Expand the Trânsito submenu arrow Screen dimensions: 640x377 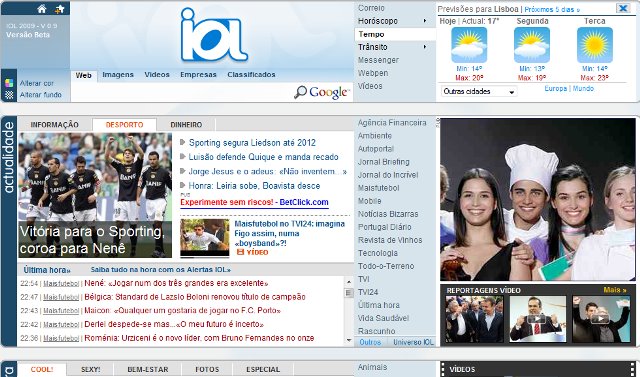[425, 47]
